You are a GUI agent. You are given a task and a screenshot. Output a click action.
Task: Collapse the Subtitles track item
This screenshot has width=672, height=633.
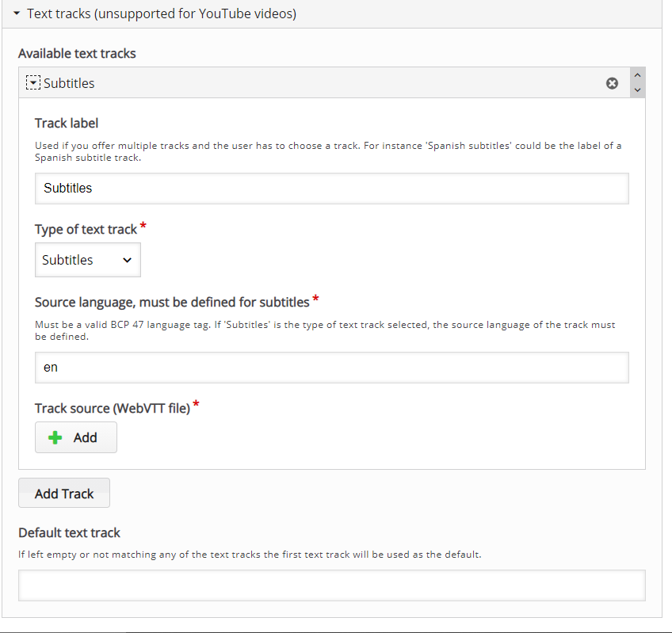pyautogui.click(x=33, y=82)
